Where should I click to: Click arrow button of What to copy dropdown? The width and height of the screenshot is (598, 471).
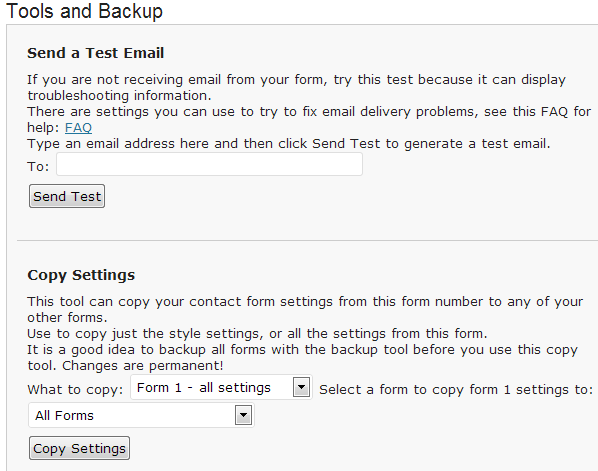(301, 387)
